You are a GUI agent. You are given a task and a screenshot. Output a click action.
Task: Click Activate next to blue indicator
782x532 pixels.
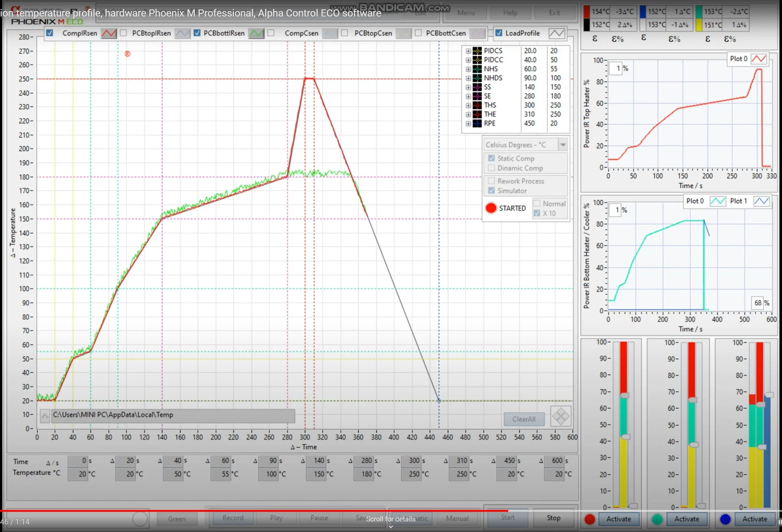point(755,519)
